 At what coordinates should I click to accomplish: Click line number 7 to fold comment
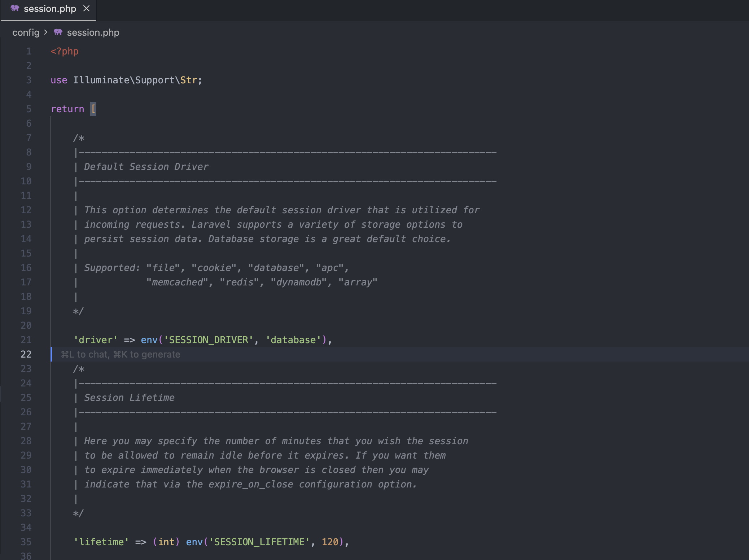(x=29, y=138)
